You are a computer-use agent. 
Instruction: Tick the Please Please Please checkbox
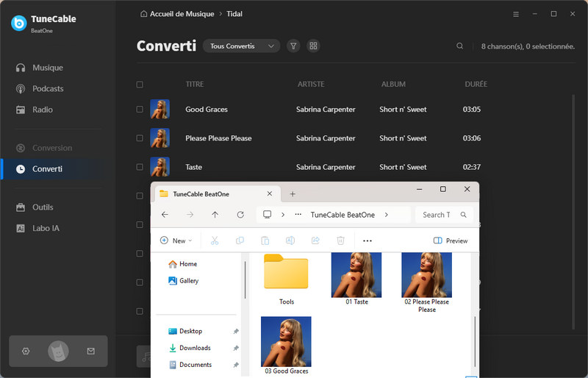pos(140,138)
